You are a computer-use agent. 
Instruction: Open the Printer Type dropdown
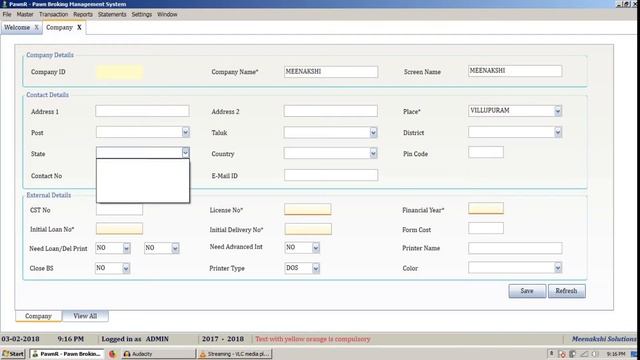click(316, 268)
